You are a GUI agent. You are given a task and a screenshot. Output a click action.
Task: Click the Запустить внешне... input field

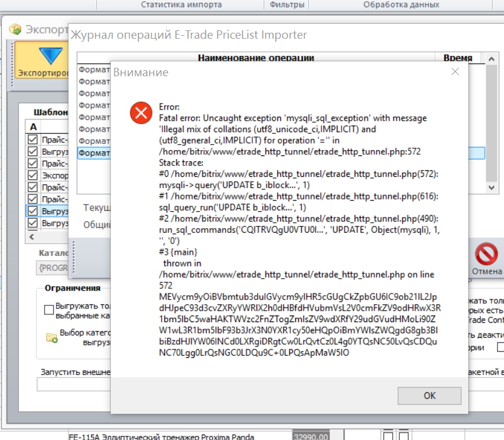click(74, 385)
